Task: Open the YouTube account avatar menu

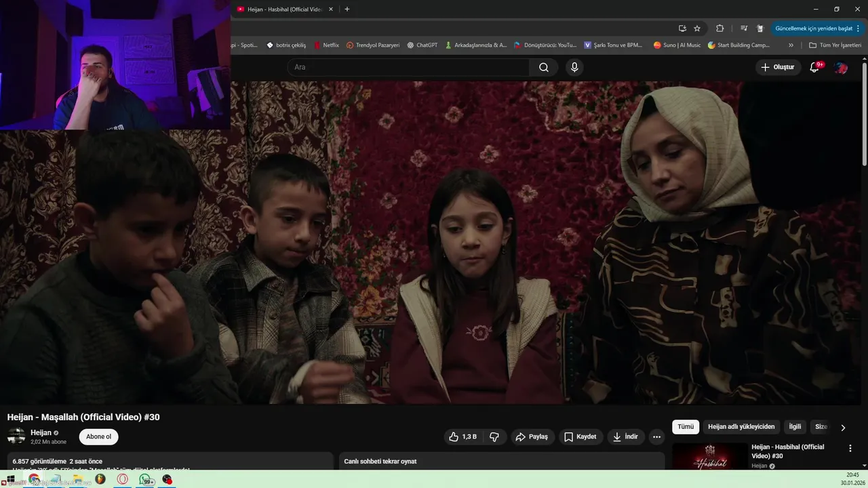Action: point(841,67)
